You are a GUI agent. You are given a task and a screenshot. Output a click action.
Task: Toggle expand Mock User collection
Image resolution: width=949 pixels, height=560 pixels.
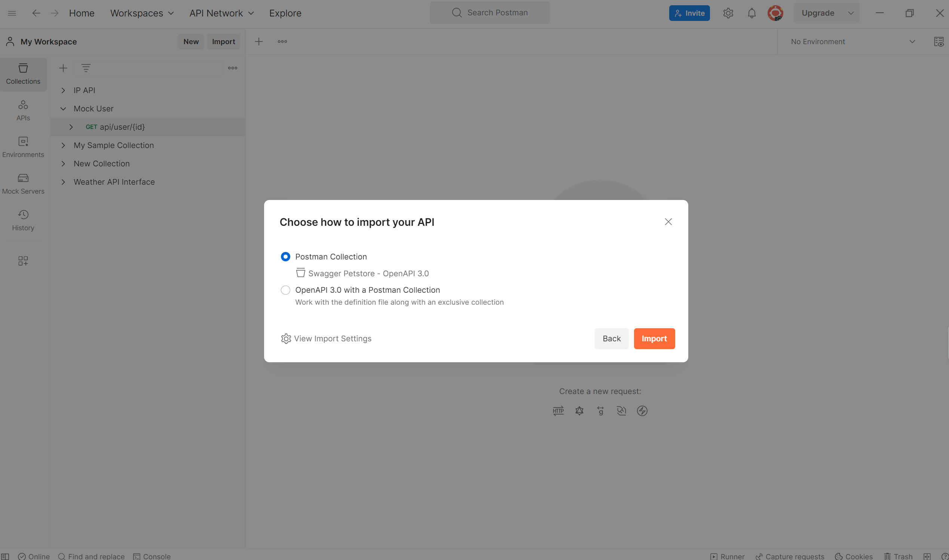pyautogui.click(x=63, y=109)
